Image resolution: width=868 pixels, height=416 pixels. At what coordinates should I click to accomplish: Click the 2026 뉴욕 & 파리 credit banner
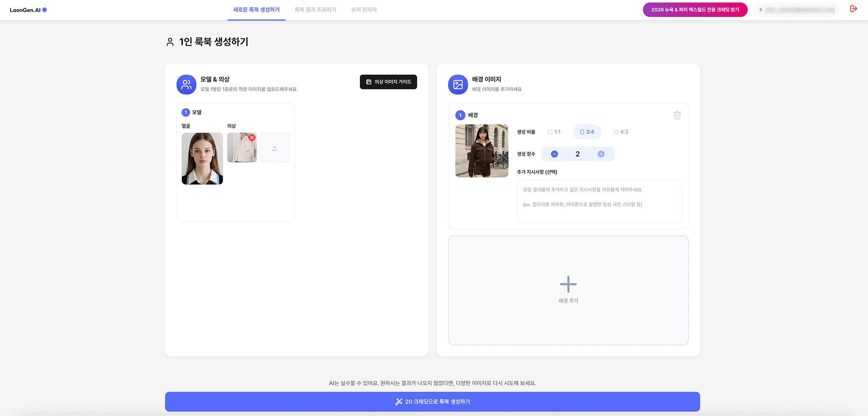(x=695, y=10)
